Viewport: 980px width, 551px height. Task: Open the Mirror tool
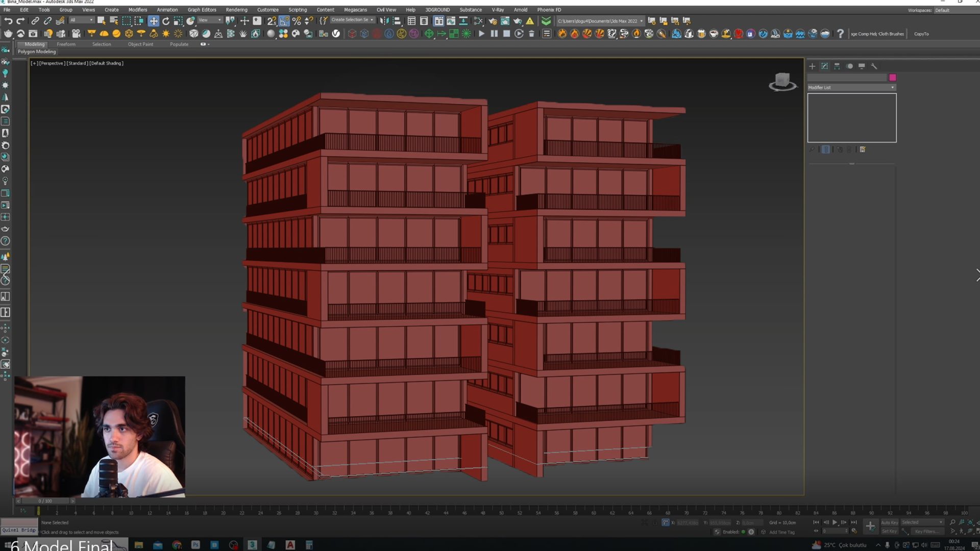click(x=384, y=21)
